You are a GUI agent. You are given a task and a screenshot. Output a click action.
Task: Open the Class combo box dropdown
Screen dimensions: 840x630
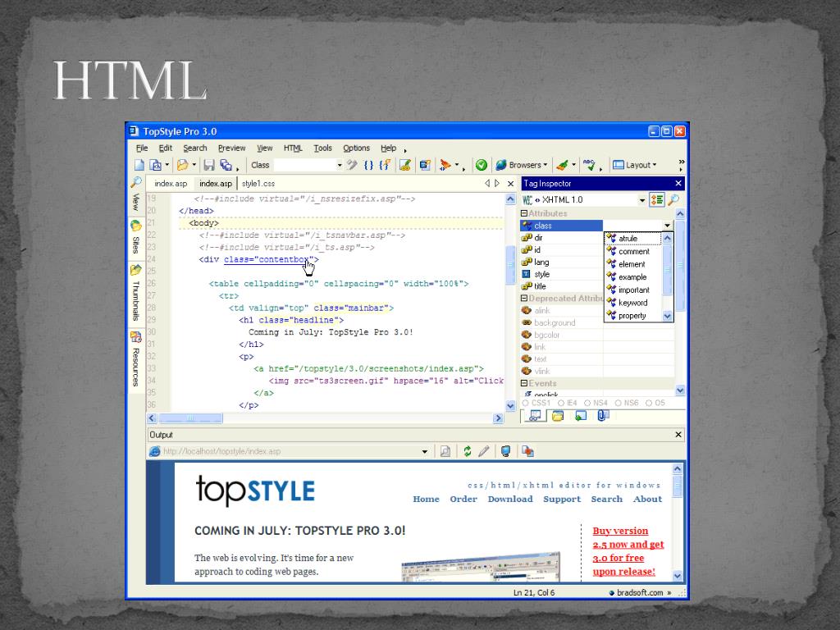pyautogui.click(x=339, y=165)
